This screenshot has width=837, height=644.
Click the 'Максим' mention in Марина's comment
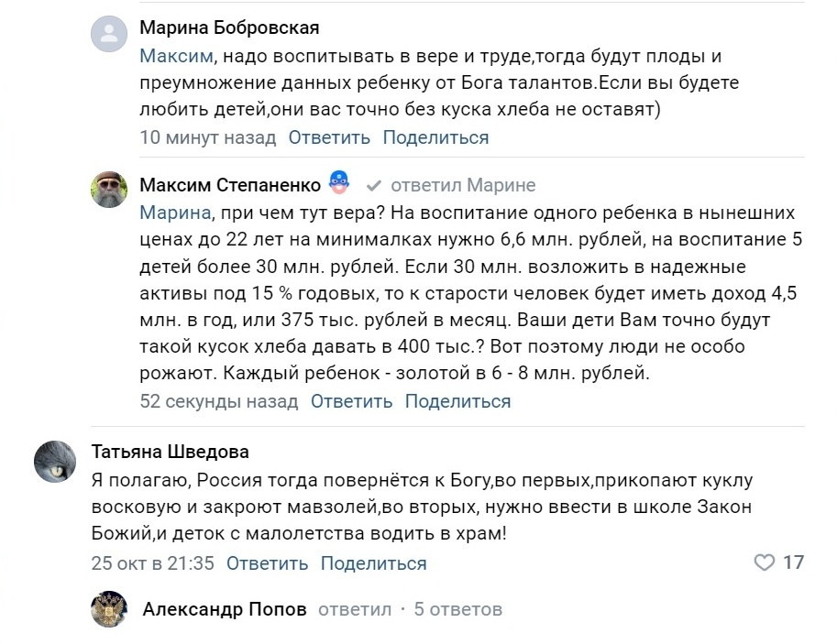(177, 57)
